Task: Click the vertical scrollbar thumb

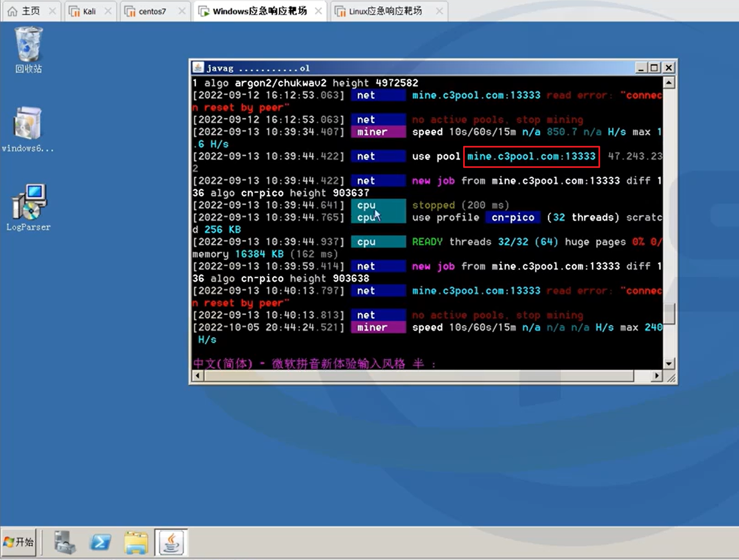Action: point(669,314)
